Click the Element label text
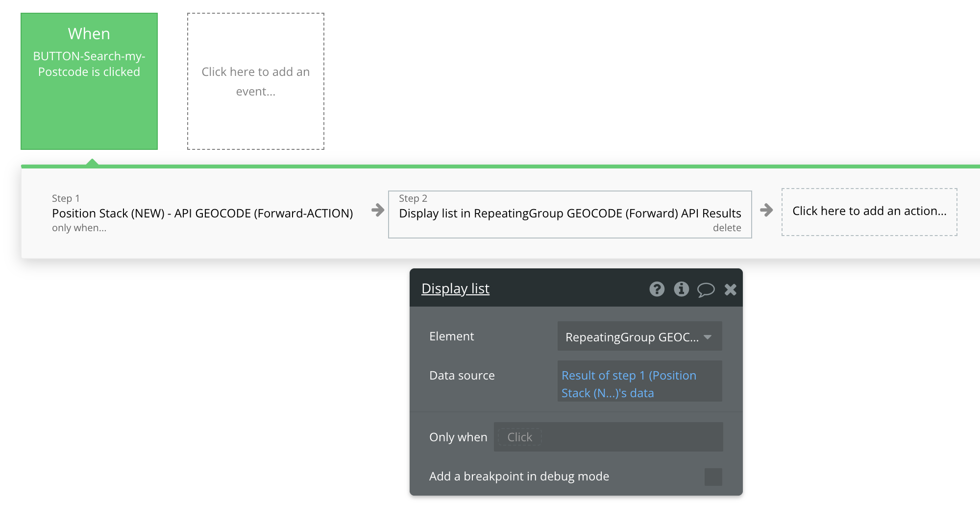This screenshot has width=980, height=525. point(451,336)
